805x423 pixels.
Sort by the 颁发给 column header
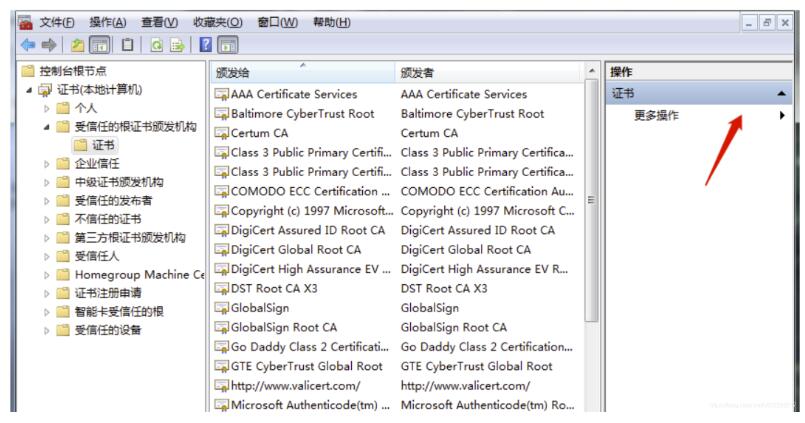pos(300,73)
